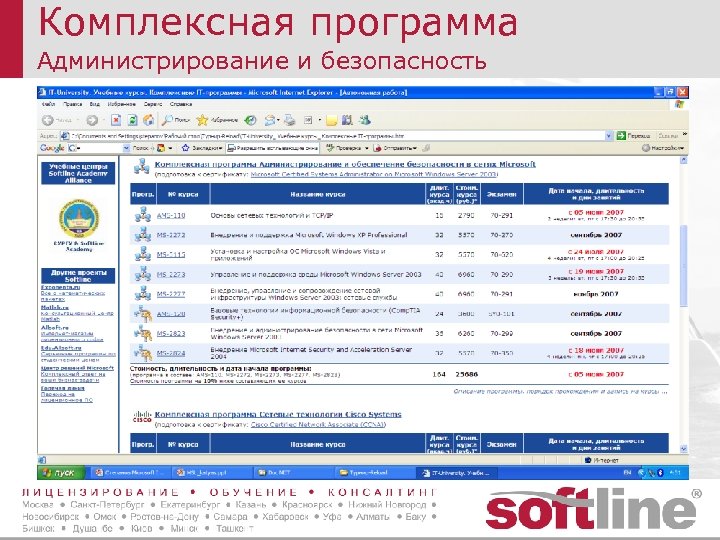Click the Messenger figures toolbar icon

(365, 120)
